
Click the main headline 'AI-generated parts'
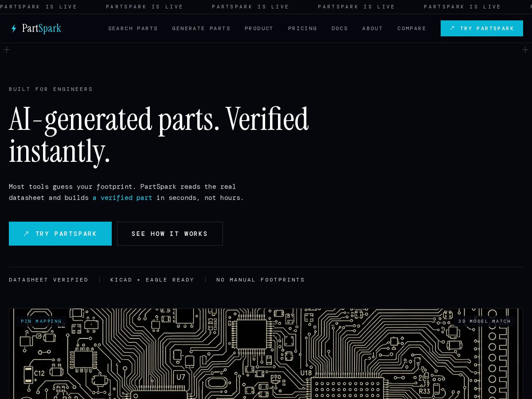click(x=159, y=135)
